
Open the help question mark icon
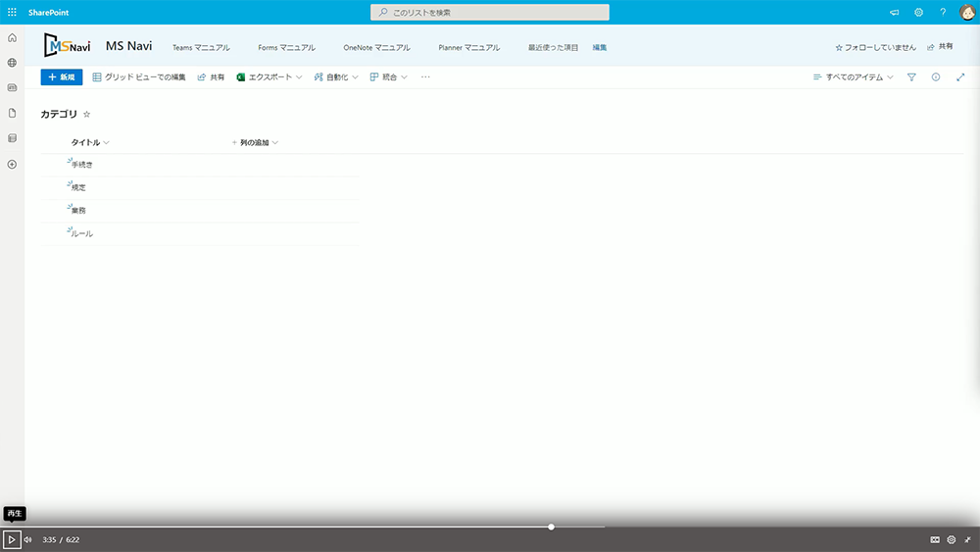(x=943, y=13)
